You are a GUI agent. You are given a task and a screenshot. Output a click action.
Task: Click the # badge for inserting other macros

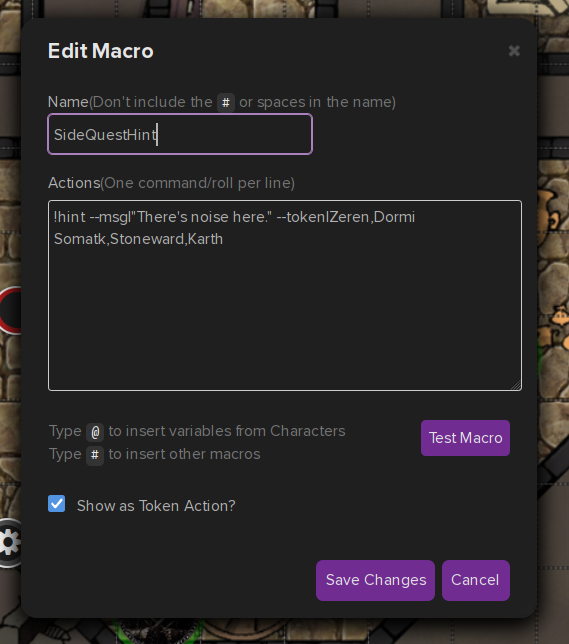coord(95,455)
